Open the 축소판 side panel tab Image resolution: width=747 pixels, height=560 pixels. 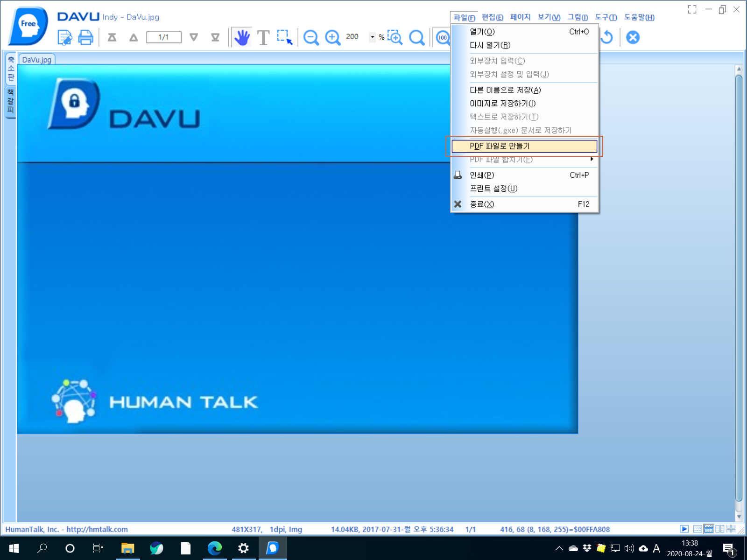tap(10, 68)
